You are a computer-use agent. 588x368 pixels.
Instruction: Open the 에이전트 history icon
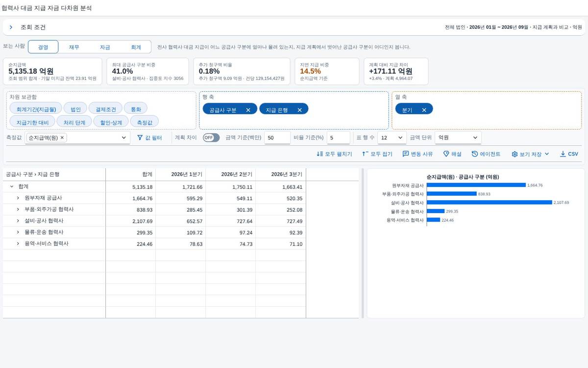point(475,154)
